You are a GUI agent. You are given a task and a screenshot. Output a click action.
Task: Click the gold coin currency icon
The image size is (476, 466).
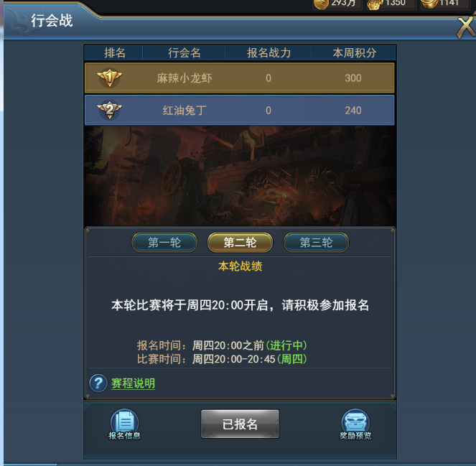point(321,4)
